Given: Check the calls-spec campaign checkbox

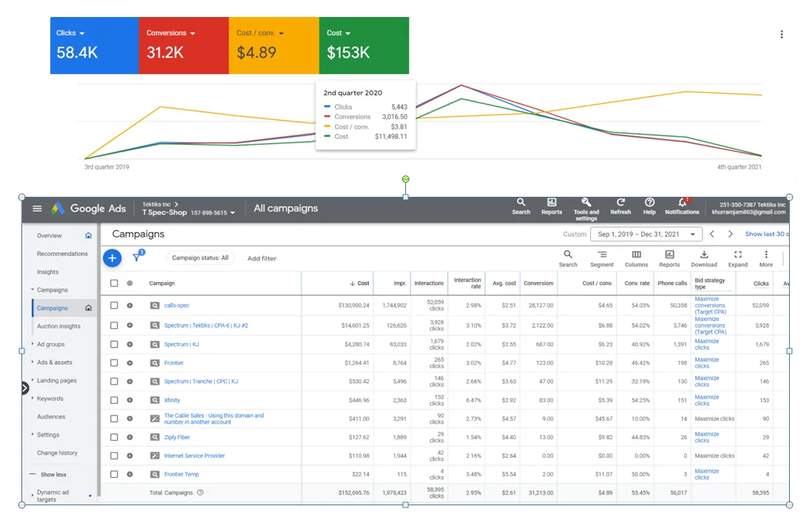Looking at the screenshot, I should [x=114, y=306].
